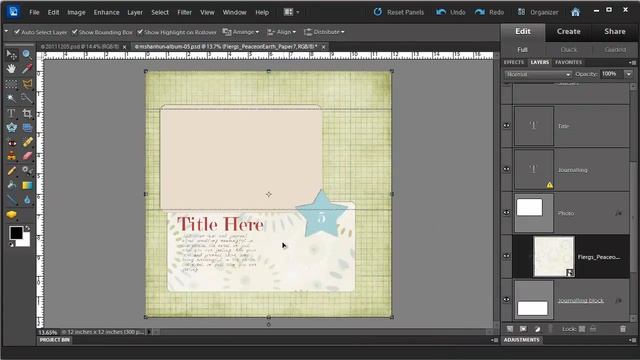Switch to the Create tab
This screenshot has height=360, width=640.
tap(569, 31)
